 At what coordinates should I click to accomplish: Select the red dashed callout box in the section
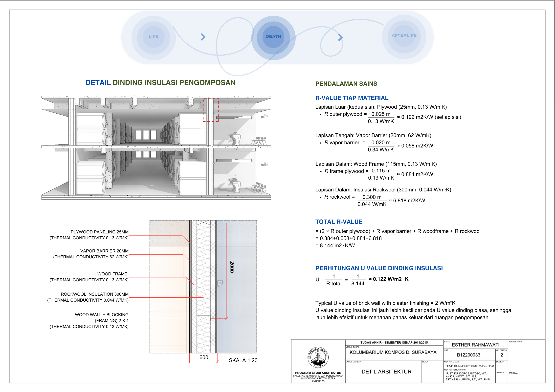coord(211,110)
